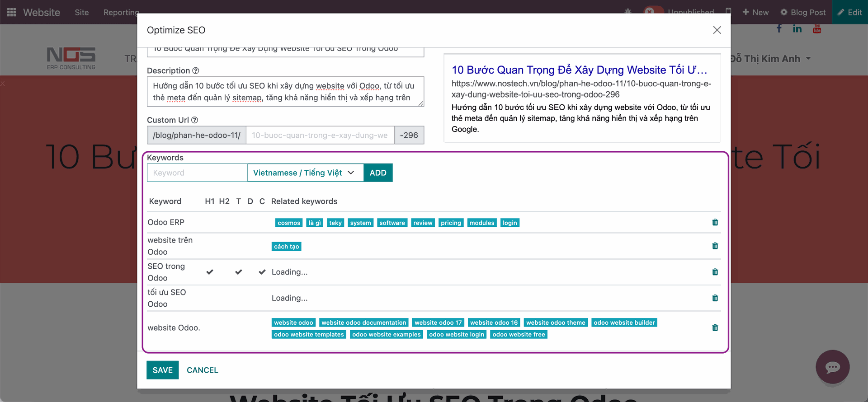Click the SAVE button

click(163, 370)
